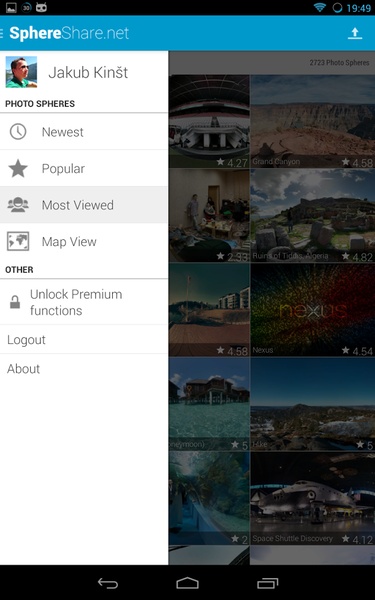
Task: Select Newest photo spheres
Action: tap(84, 132)
